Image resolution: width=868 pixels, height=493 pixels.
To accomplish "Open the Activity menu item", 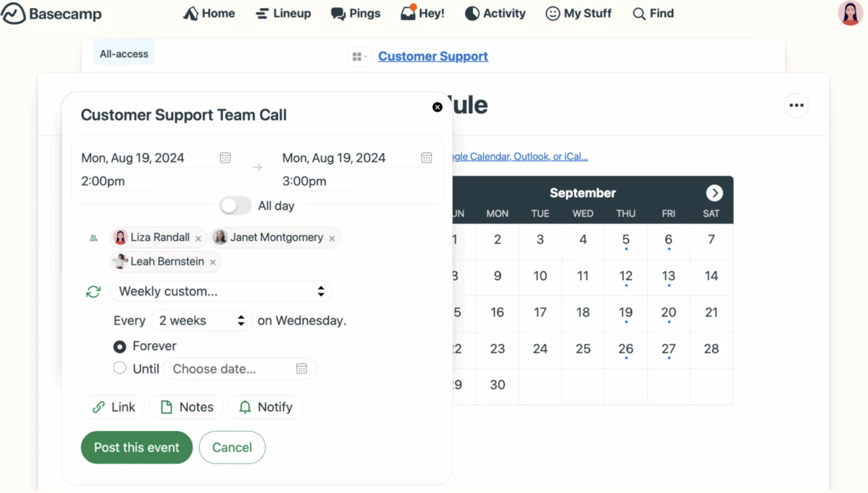I will [495, 14].
